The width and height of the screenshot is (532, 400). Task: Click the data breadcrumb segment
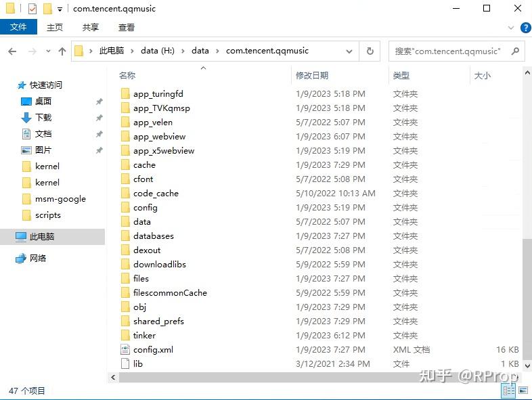point(200,51)
